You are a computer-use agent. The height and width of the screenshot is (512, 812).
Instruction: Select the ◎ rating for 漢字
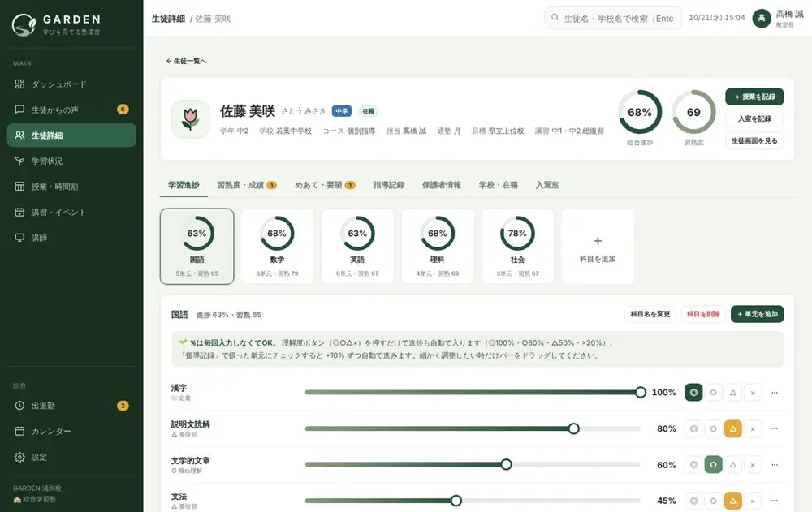[x=693, y=393]
